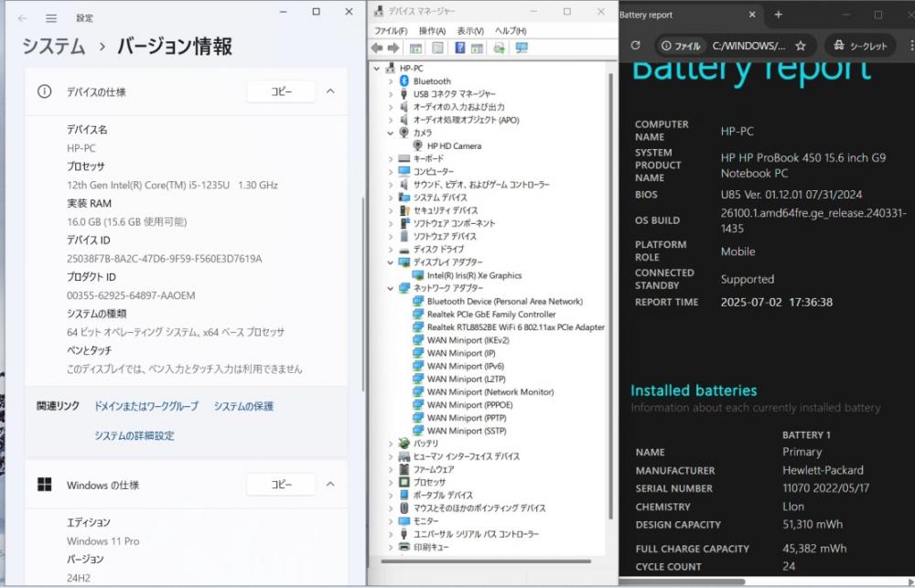
Task: Select WAN Miniport (PPPOE) device
Action: click(x=469, y=405)
